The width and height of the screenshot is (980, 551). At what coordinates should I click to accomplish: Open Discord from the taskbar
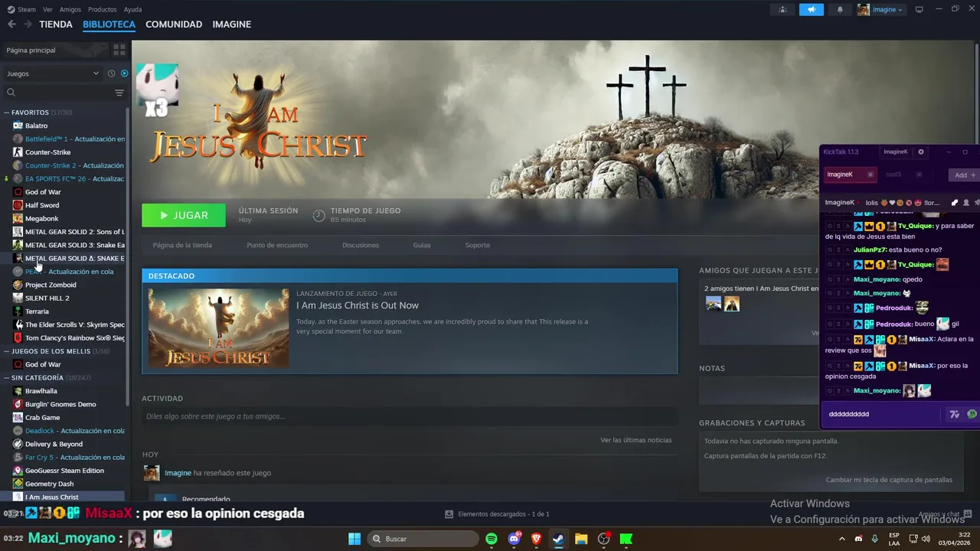514,539
